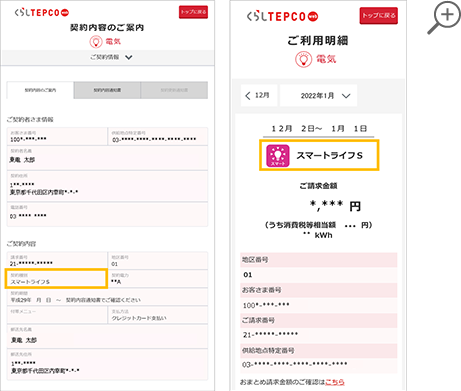The width and height of the screenshot is (461, 391).
Task: Open the こちら link for おまとめ請求金額
Action: 335,382
